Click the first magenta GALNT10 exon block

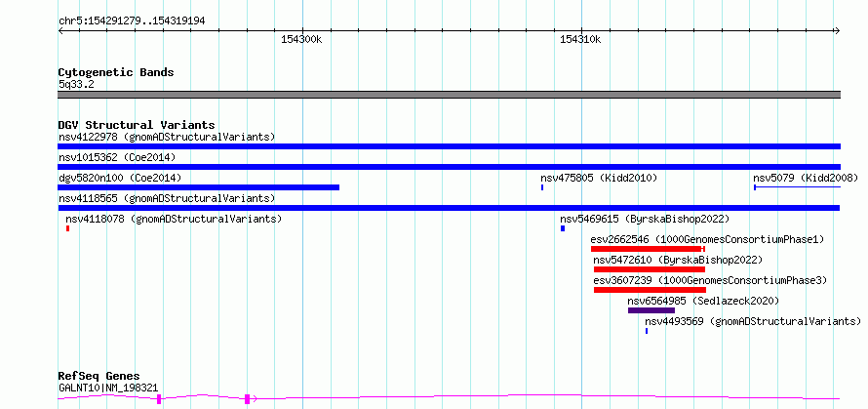[159, 398]
